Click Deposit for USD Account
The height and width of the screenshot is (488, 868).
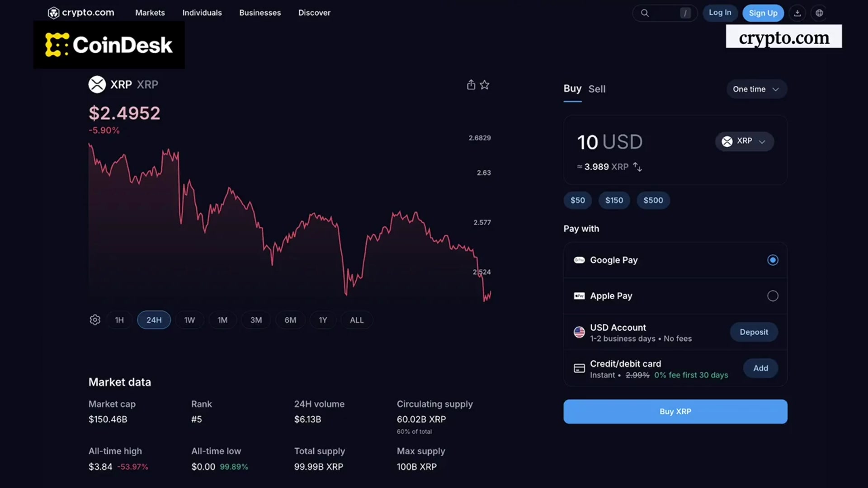pos(754,332)
